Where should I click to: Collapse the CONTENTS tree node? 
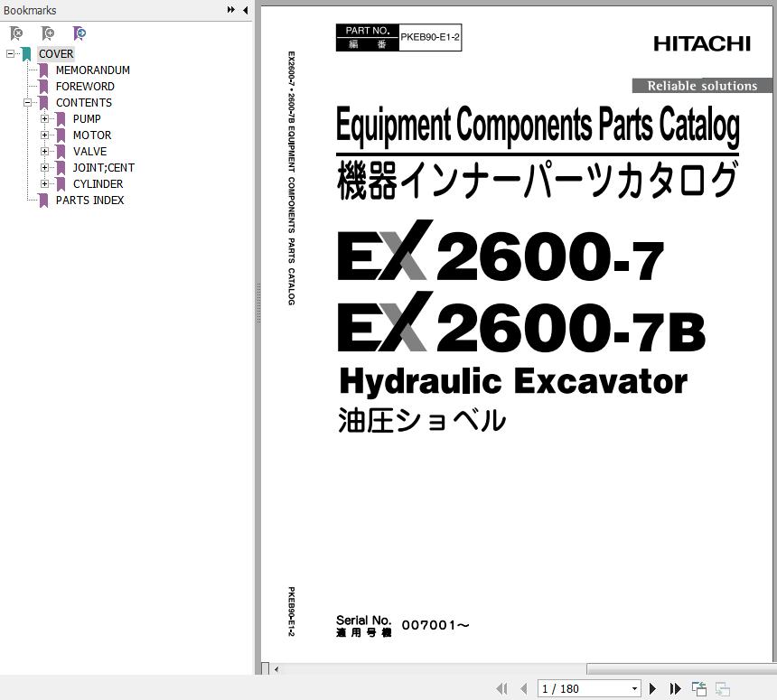click(x=27, y=103)
